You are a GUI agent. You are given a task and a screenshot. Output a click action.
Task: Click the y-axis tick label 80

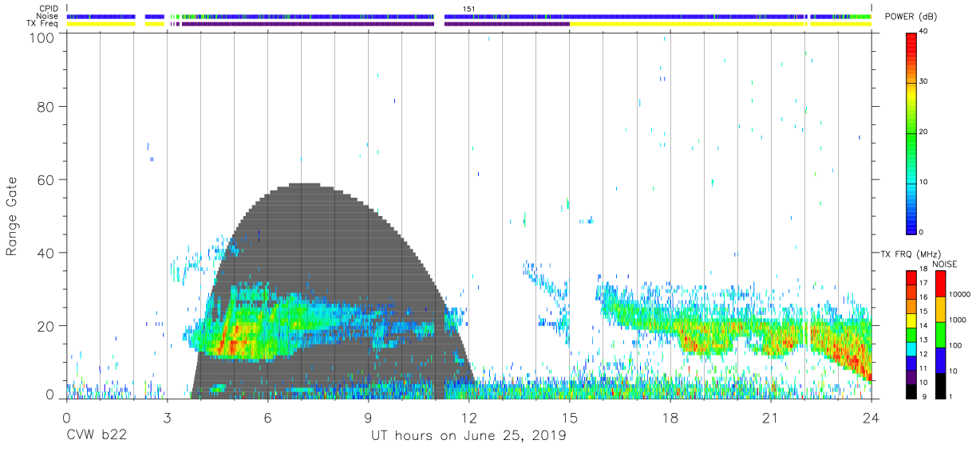click(45, 106)
